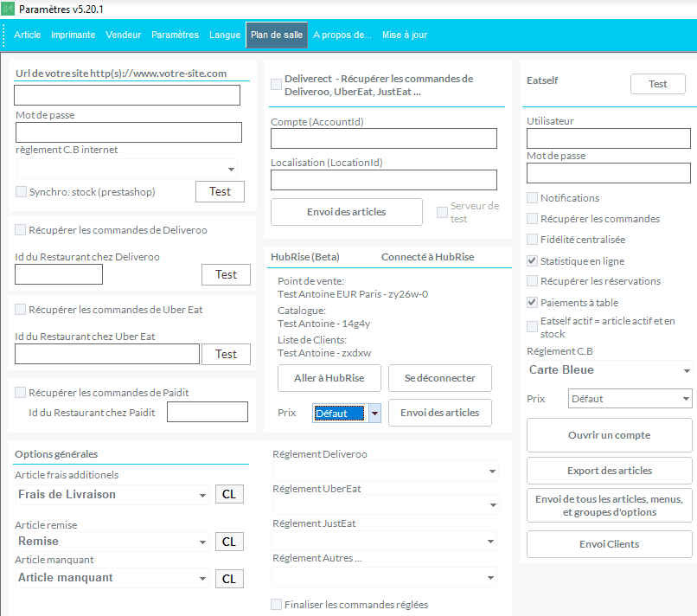Open the HubRise Prix dropdown arrow

point(374,414)
